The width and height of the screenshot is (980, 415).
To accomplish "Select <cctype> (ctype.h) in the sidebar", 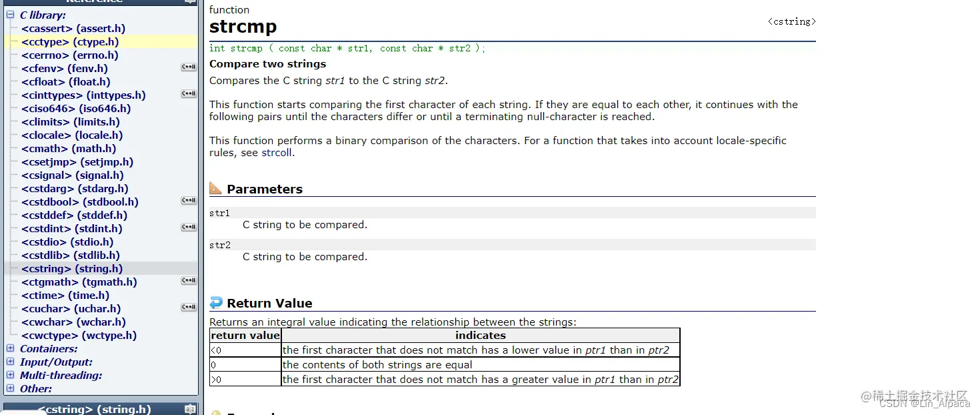I will (x=70, y=41).
